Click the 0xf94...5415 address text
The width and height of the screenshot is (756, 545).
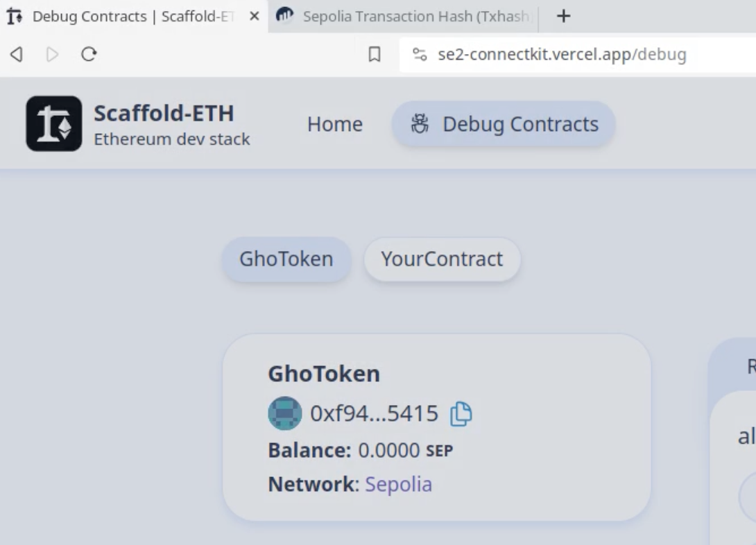click(x=374, y=413)
